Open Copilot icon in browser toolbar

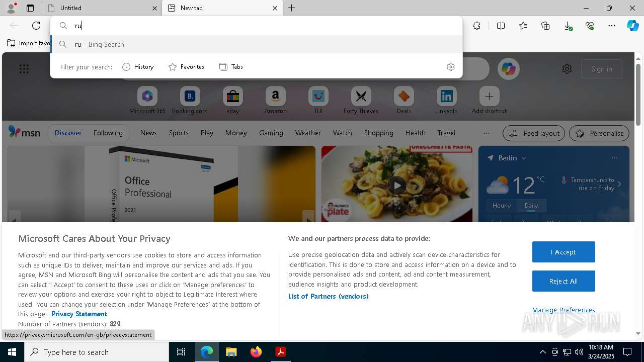pyautogui.click(x=632, y=26)
